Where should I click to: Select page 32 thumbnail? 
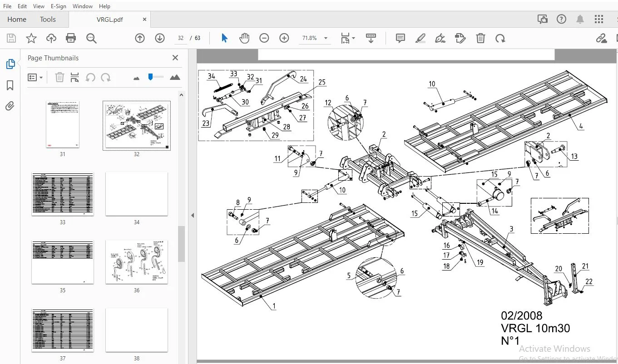click(x=137, y=125)
